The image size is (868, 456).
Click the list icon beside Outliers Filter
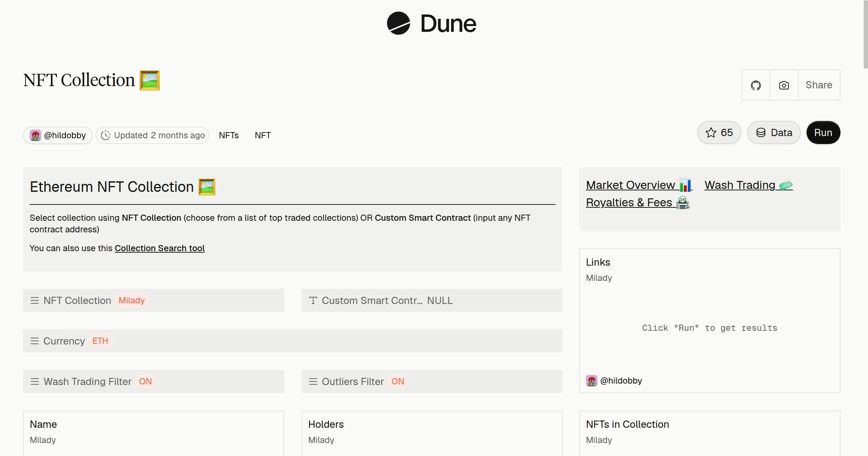click(313, 381)
